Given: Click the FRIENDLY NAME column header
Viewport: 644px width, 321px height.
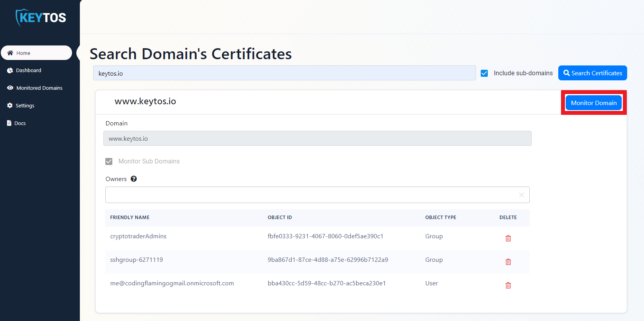Looking at the screenshot, I should pos(130,218).
